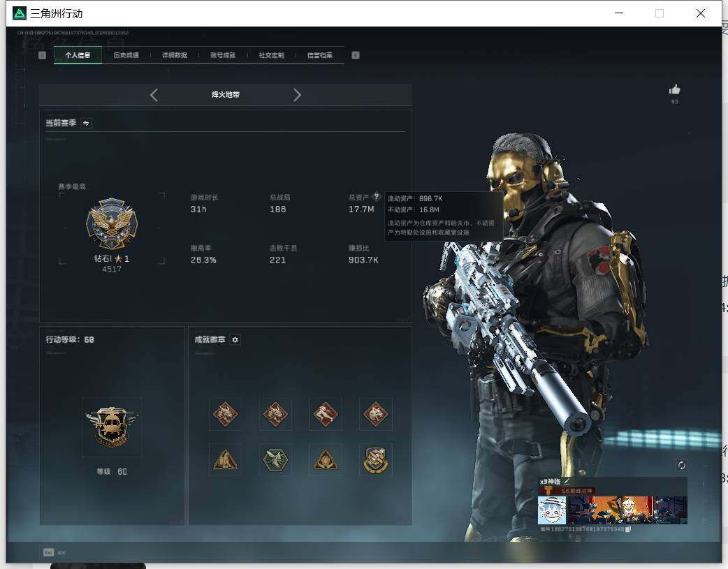728x569 pixels.
Task: Click the player avatar thumbnail
Action: click(x=552, y=510)
